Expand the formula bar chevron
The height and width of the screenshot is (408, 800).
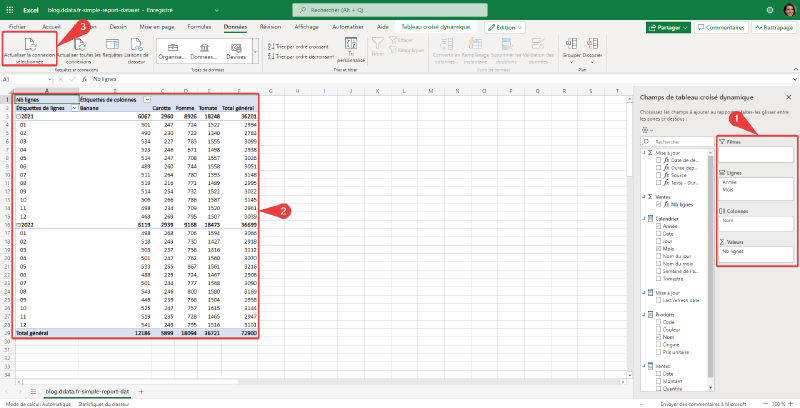794,79
